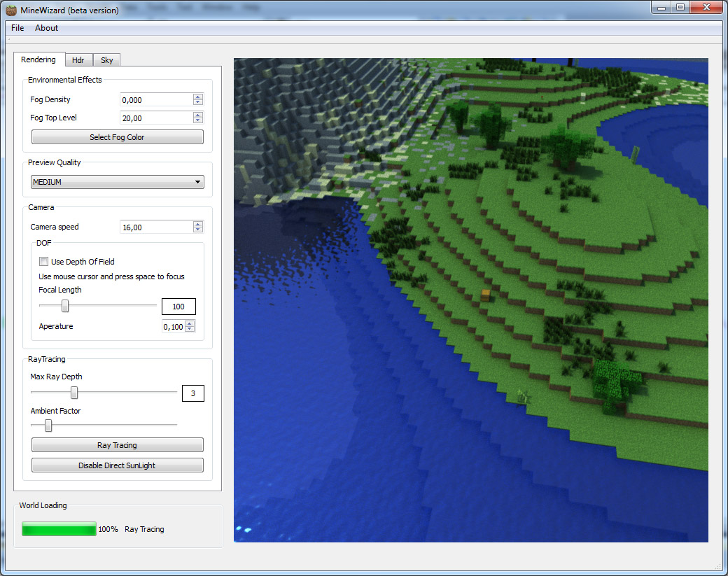The image size is (728, 576).
Task: Open the Preview Quality MEDIUM dropdown
Action: [x=118, y=182]
